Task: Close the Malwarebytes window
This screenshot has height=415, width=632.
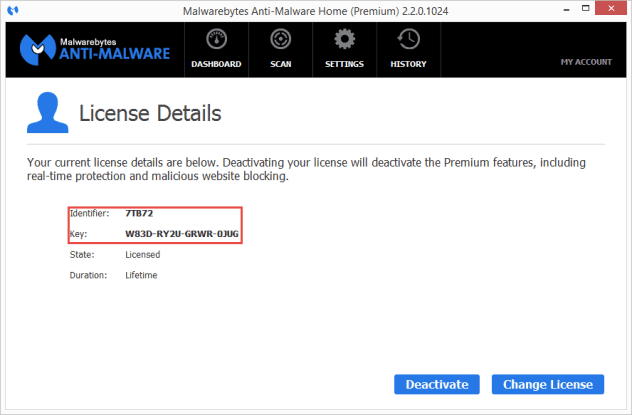Action: 611,8
